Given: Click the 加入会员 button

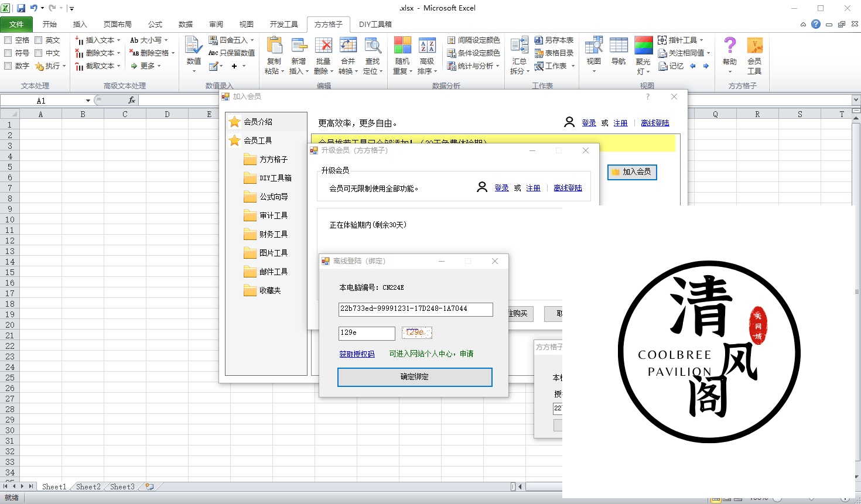Looking at the screenshot, I should click(632, 172).
